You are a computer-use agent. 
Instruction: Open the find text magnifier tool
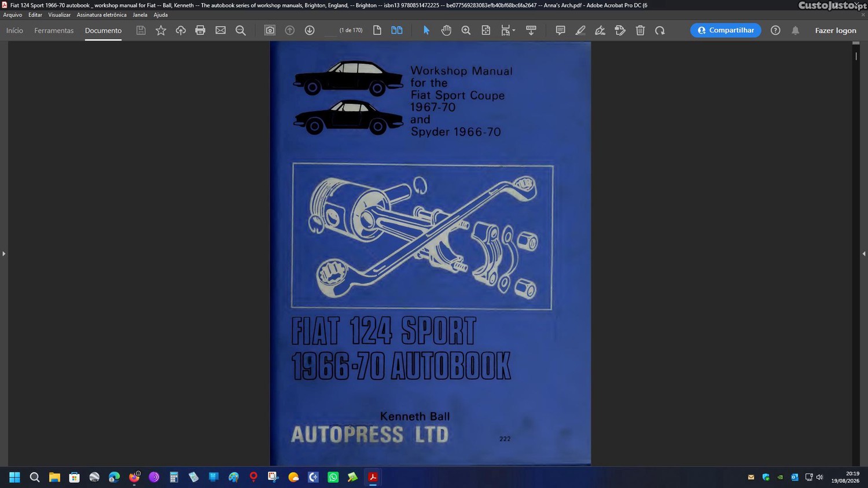click(x=241, y=30)
